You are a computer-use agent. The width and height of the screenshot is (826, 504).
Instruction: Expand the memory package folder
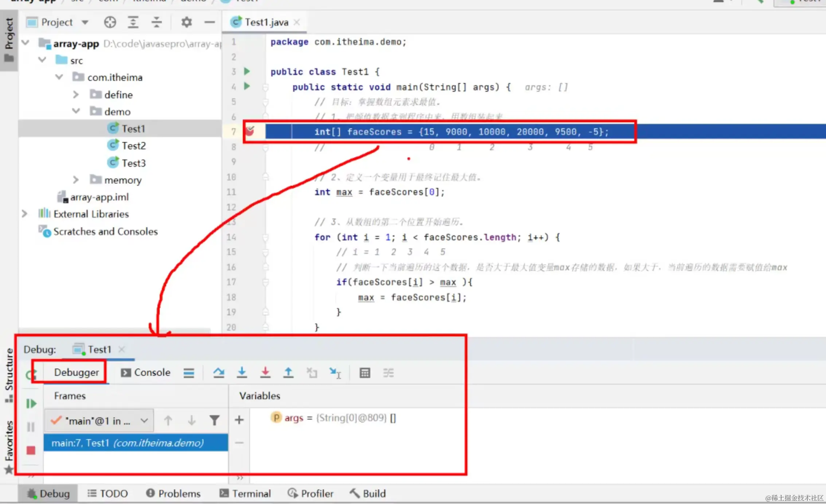[x=76, y=180]
